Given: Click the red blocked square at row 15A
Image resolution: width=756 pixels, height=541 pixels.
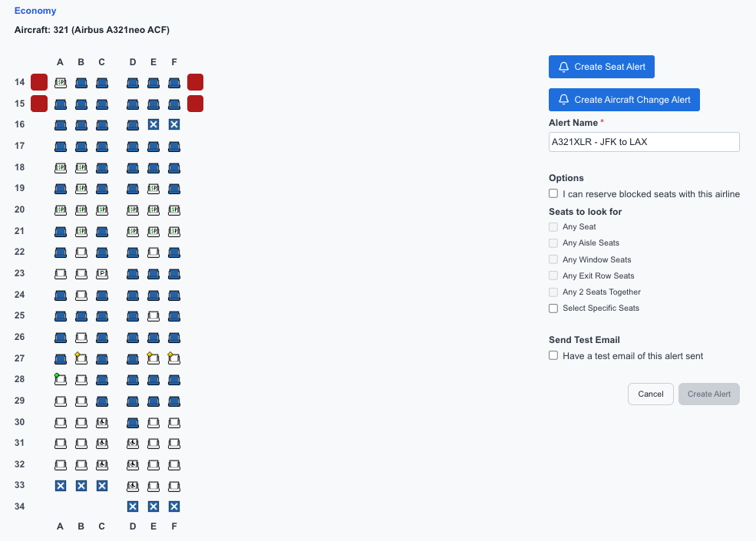Looking at the screenshot, I should 38,103.
